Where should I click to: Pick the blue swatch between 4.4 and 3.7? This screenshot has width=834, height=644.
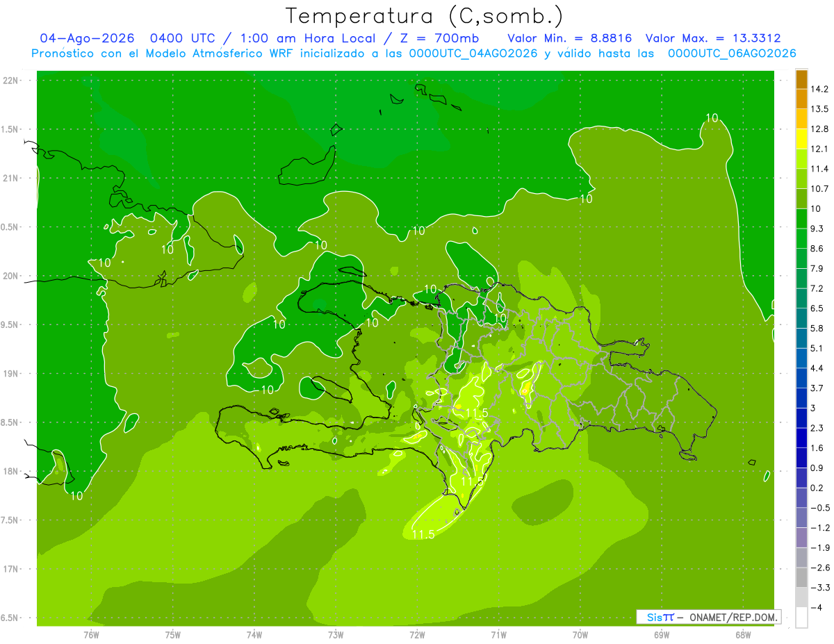[x=801, y=378]
